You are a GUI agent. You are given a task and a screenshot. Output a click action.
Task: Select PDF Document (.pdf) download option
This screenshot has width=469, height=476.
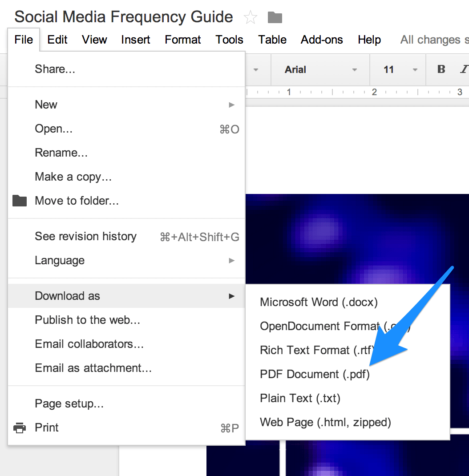coord(314,374)
